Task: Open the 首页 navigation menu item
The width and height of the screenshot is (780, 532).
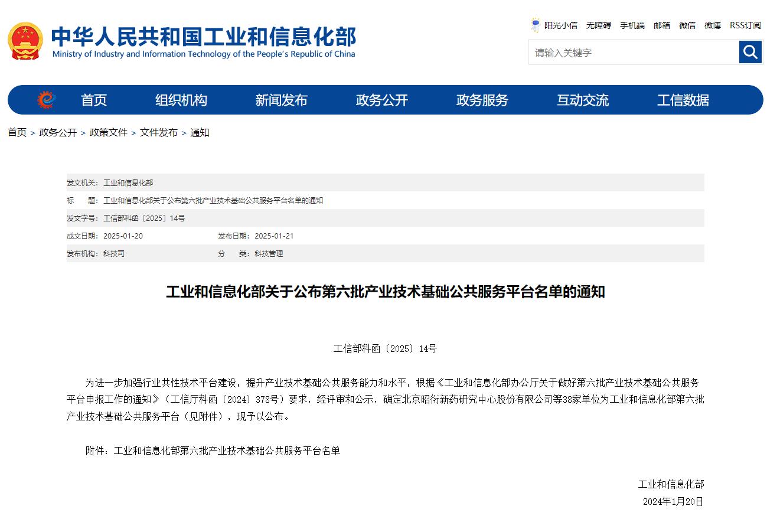Action: tap(94, 100)
